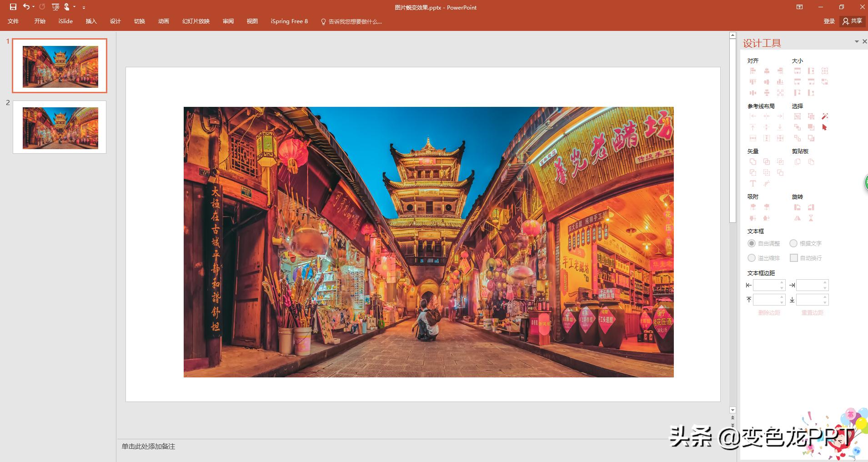Switch to the 动画 ribbon tab
The height and width of the screenshot is (462, 868).
coord(164,21)
